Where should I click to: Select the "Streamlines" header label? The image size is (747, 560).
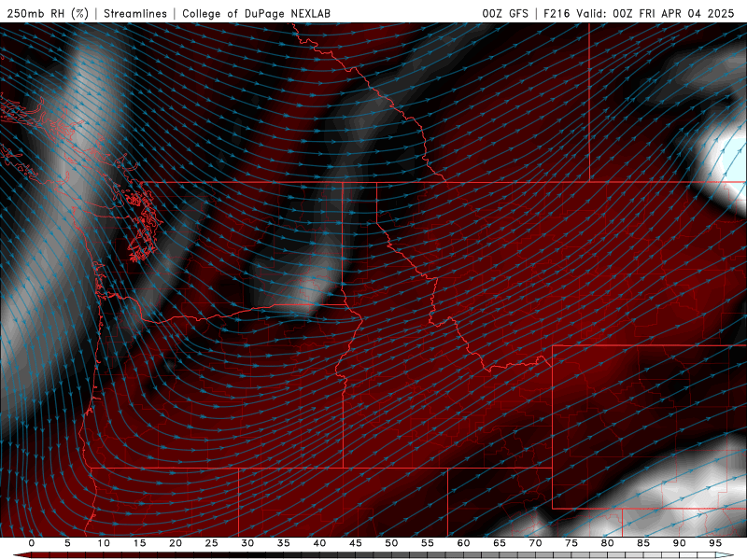[135, 13]
